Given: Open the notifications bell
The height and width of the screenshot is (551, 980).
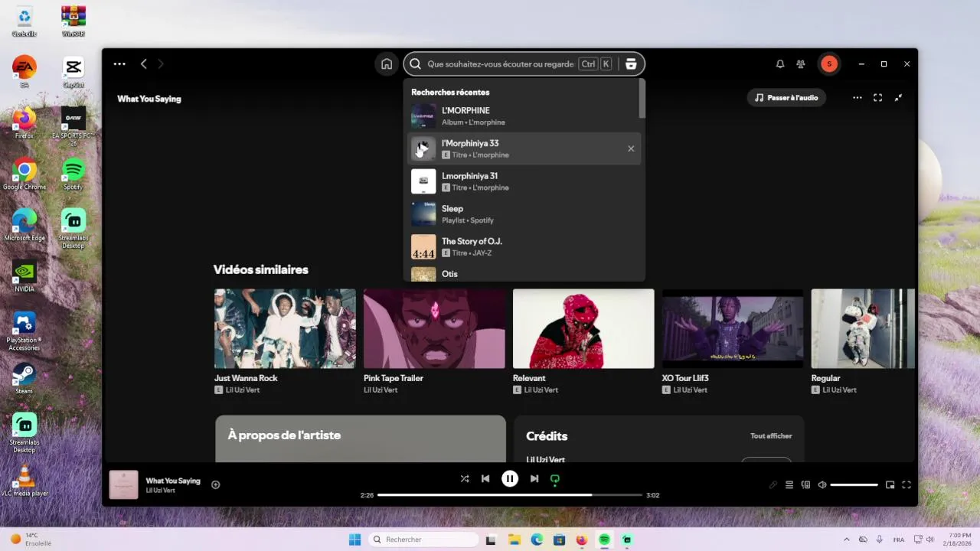Looking at the screenshot, I should (x=780, y=64).
